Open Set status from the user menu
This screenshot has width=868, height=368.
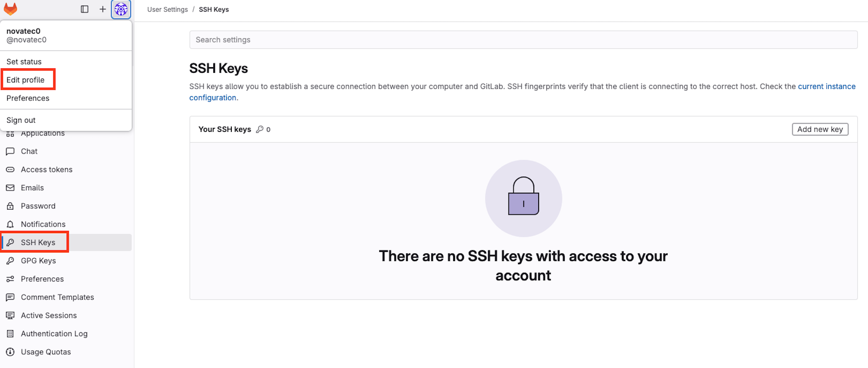pyautogui.click(x=24, y=61)
